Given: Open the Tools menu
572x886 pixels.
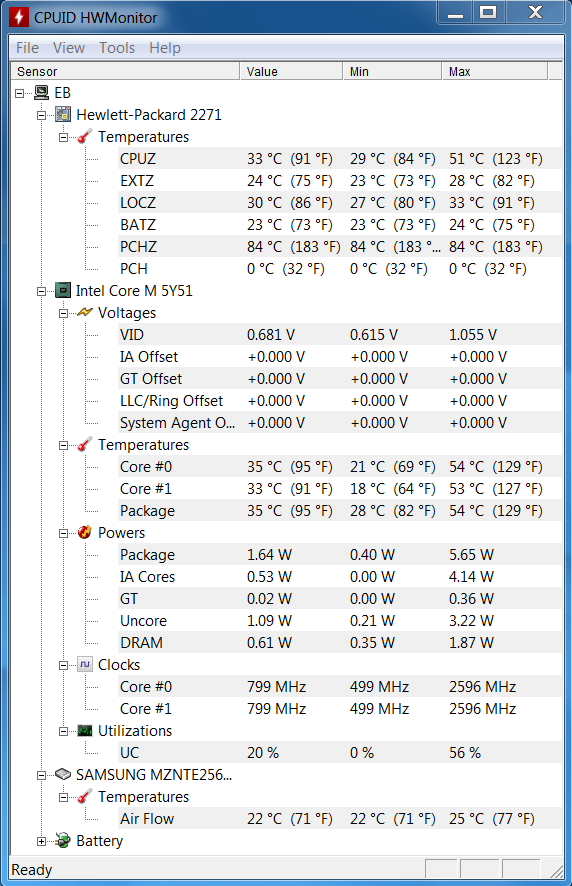Looking at the screenshot, I should pyautogui.click(x=117, y=48).
